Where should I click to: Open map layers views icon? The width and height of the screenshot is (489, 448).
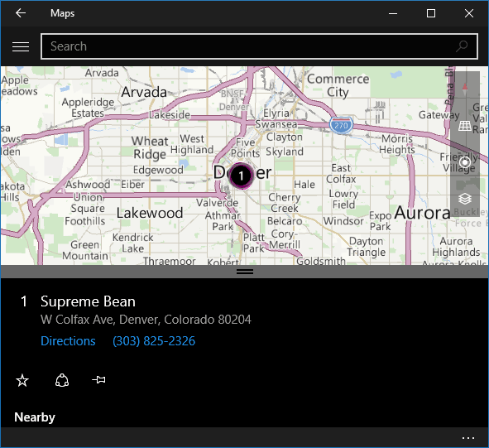tap(465, 199)
